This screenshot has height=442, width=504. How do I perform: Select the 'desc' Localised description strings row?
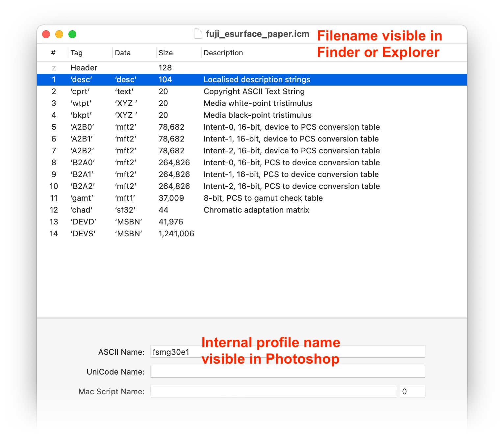click(252, 80)
